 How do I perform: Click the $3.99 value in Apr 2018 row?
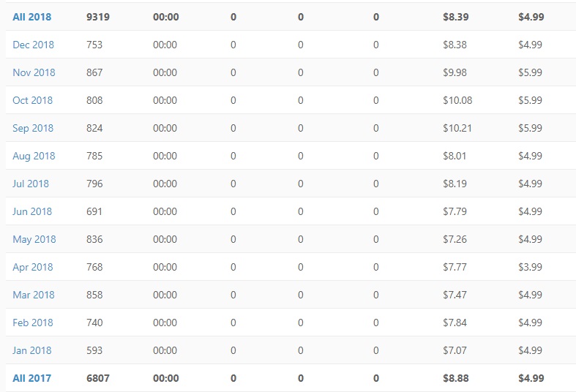[530, 267]
